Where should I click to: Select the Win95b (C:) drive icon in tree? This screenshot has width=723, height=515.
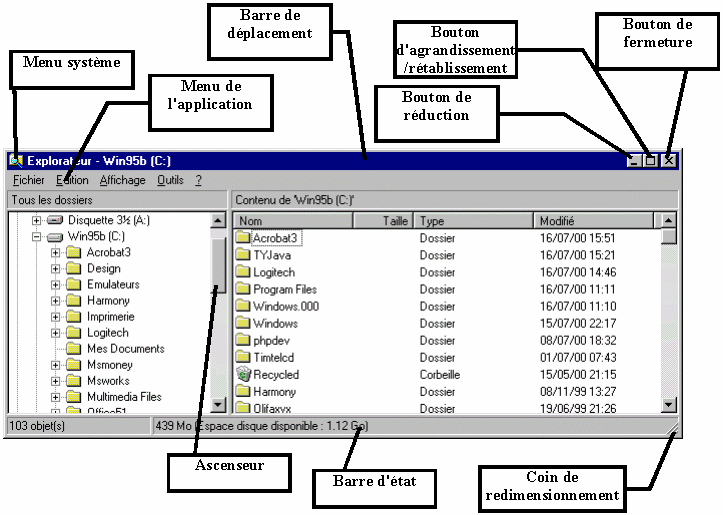pyautogui.click(x=55, y=237)
